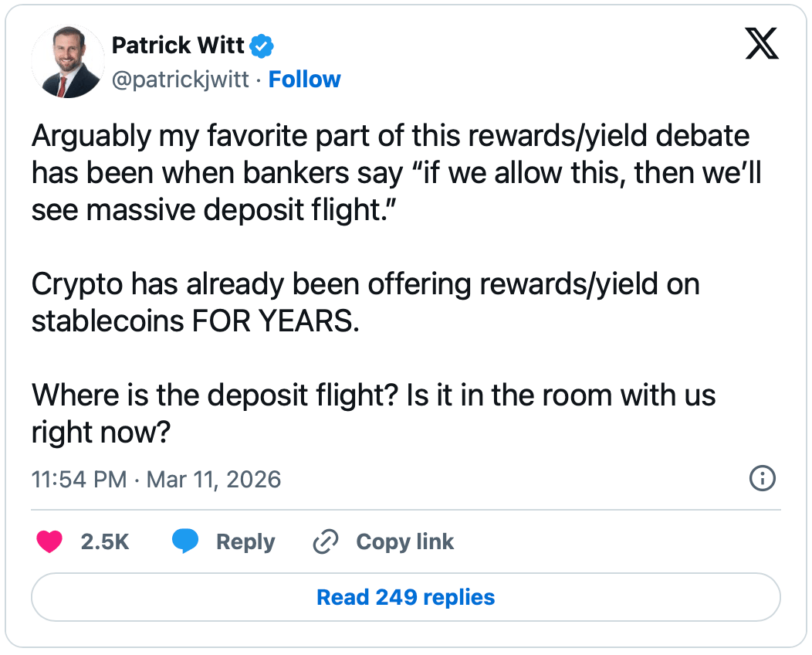Click the X logo icon
The height and width of the screenshot is (655, 812).
click(761, 43)
